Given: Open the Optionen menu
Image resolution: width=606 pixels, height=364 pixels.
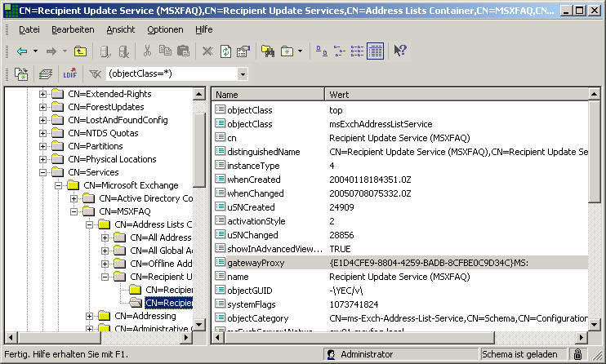Looking at the screenshot, I should 165,29.
